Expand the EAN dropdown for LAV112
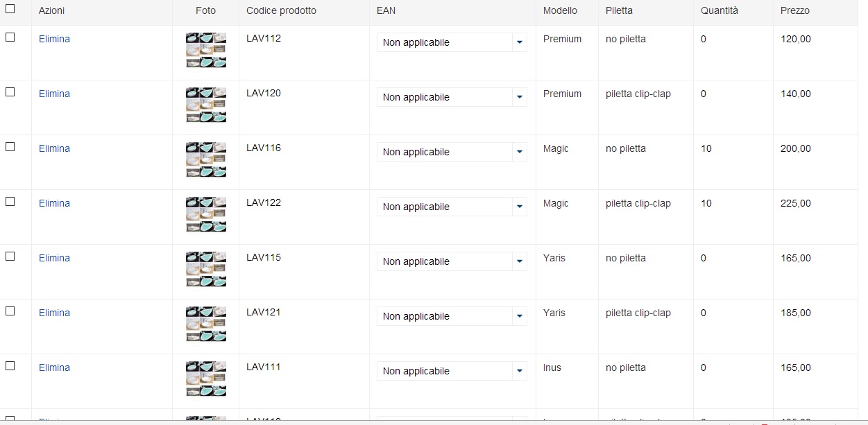Viewport: 868px width, 425px height. 519,42
